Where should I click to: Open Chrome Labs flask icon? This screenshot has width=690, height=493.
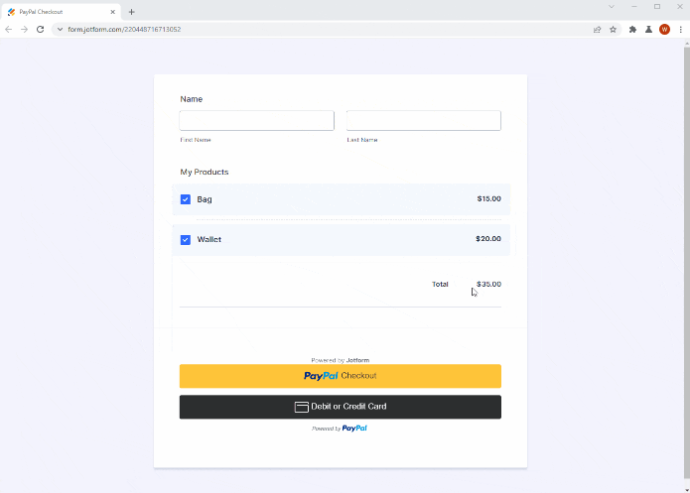(649, 29)
